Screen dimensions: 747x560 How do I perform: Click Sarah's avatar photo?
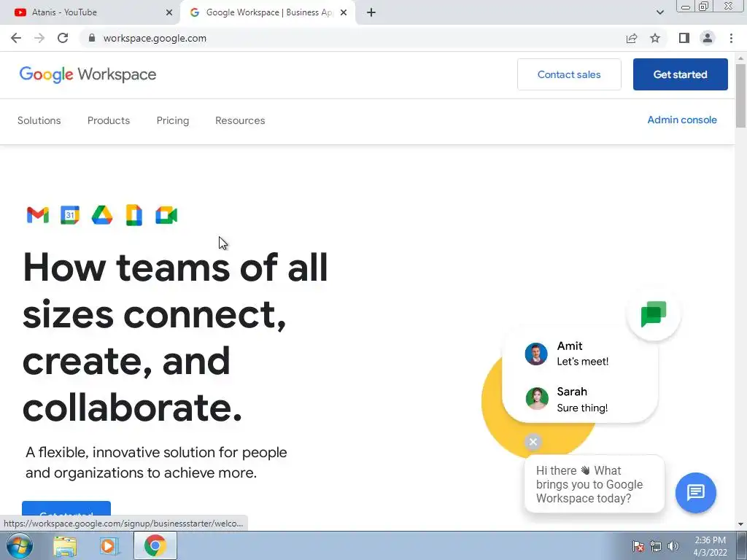(536, 399)
